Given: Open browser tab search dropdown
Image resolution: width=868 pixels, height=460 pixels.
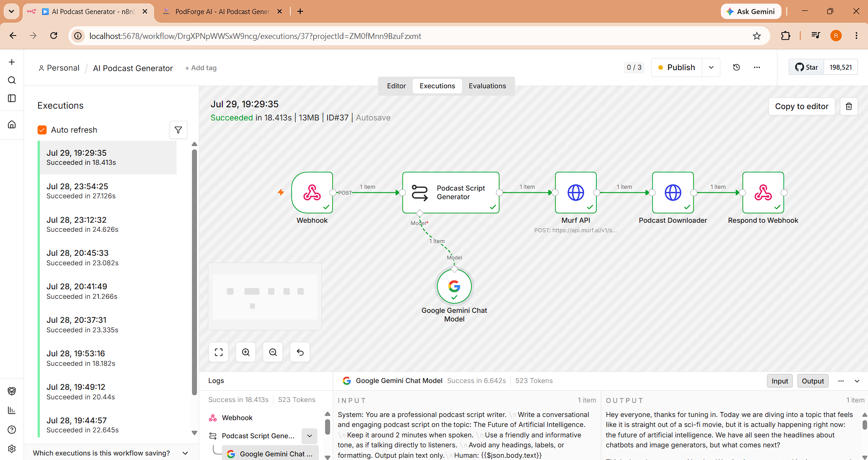Looking at the screenshot, I should (11, 11).
